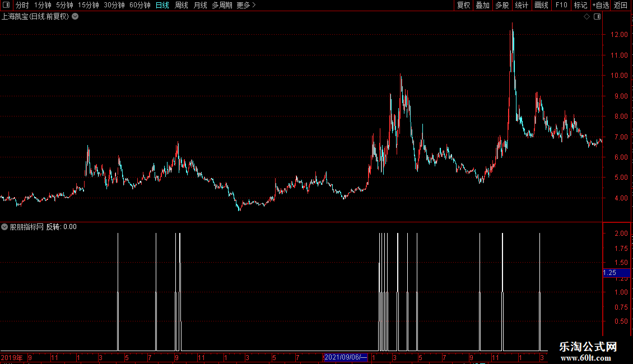Image resolution: width=633 pixels, height=364 pixels.
Task: Select the 60分钟 period
Action: pyautogui.click(x=139, y=5)
